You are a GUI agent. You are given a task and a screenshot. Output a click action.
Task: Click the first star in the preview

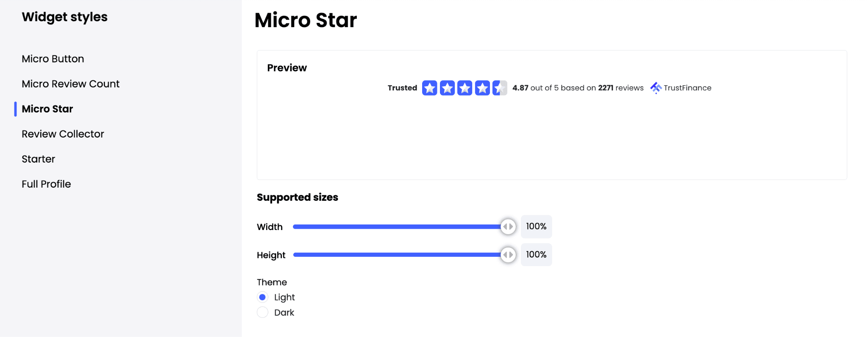pyautogui.click(x=429, y=88)
